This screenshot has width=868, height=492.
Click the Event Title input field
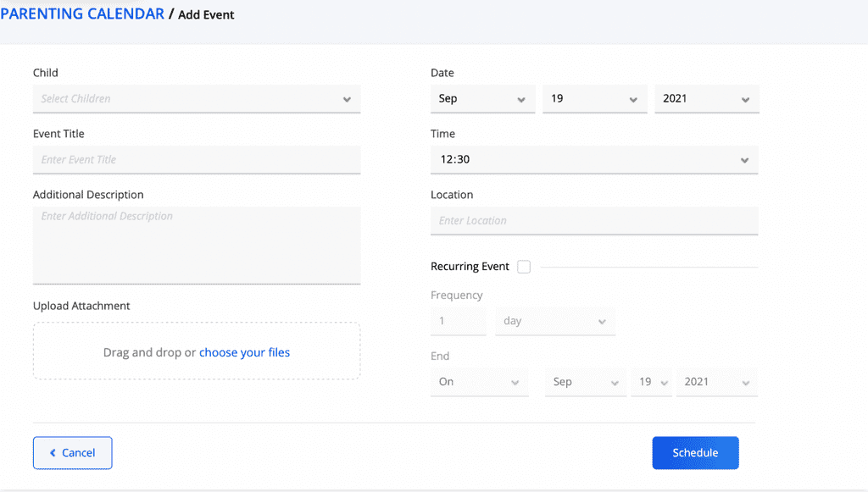click(x=197, y=160)
